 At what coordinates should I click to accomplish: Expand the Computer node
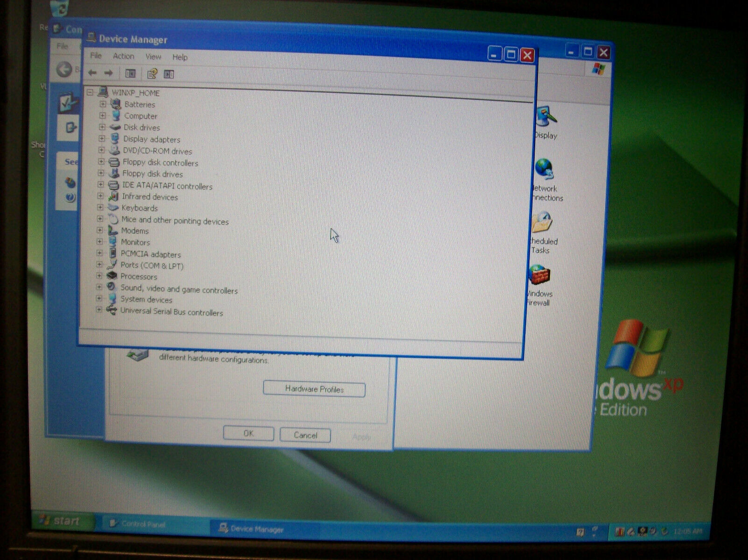click(102, 115)
